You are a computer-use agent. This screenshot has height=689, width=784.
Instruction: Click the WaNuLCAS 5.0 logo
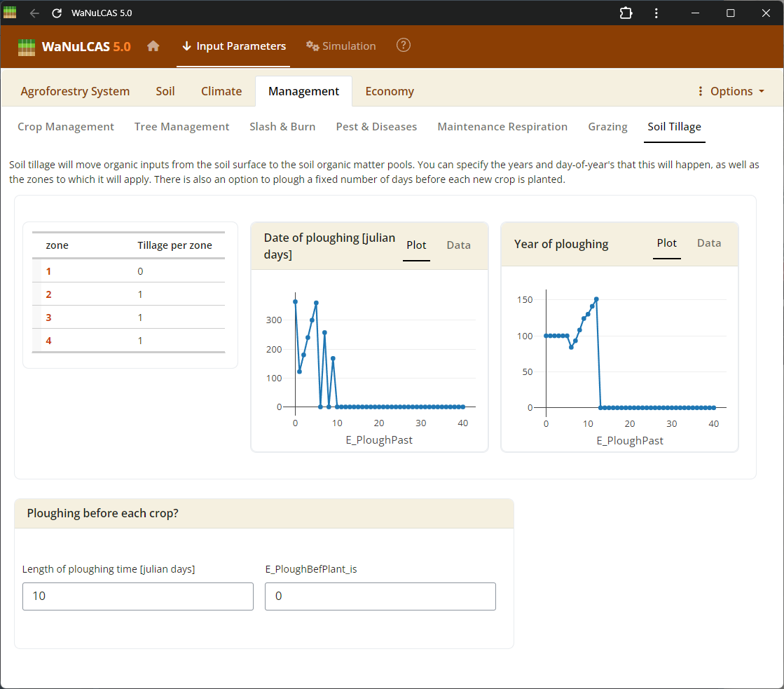click(74, 47)
